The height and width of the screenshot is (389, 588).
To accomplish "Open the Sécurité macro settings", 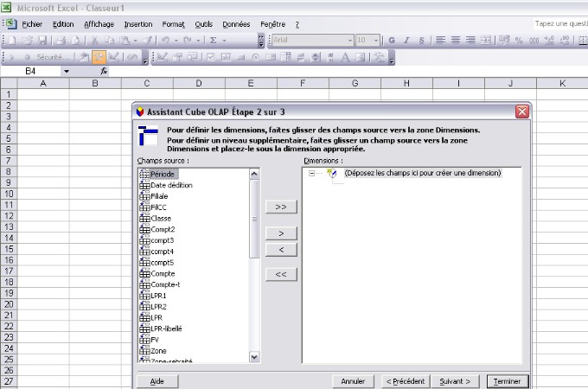I will pyautogui.click(x=53, y=57).
